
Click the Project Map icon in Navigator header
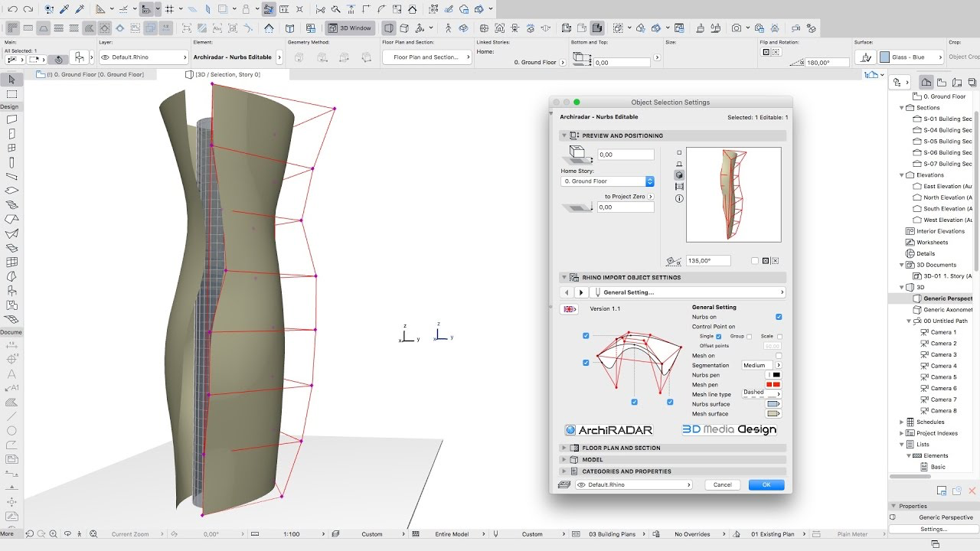click(926, 82)
